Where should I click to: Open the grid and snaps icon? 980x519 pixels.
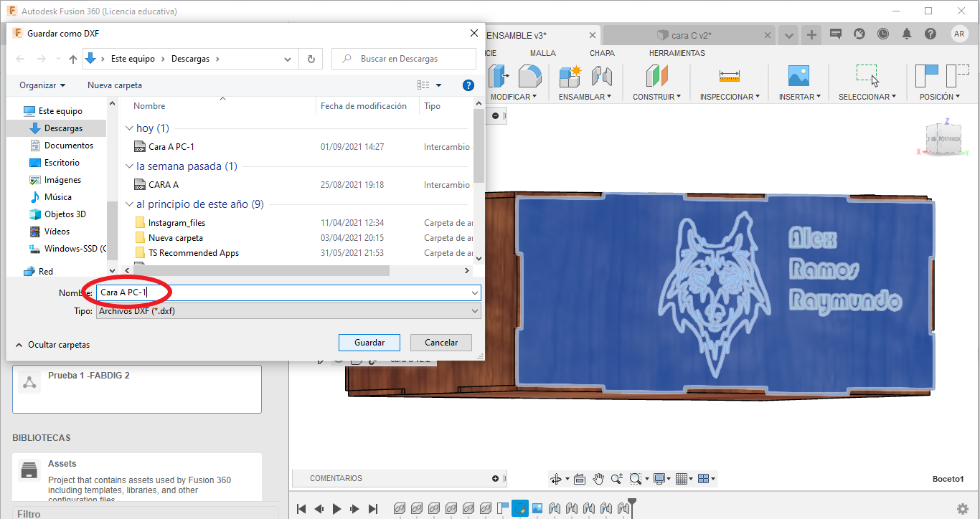coord(682,479)
